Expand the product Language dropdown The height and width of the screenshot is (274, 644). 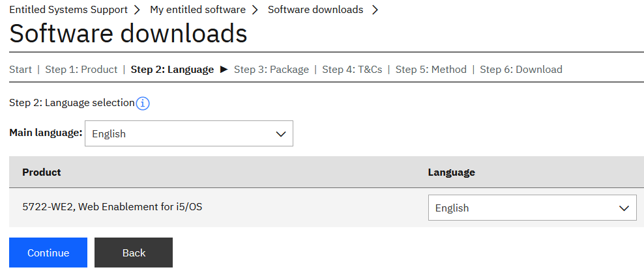click(531, 208)
